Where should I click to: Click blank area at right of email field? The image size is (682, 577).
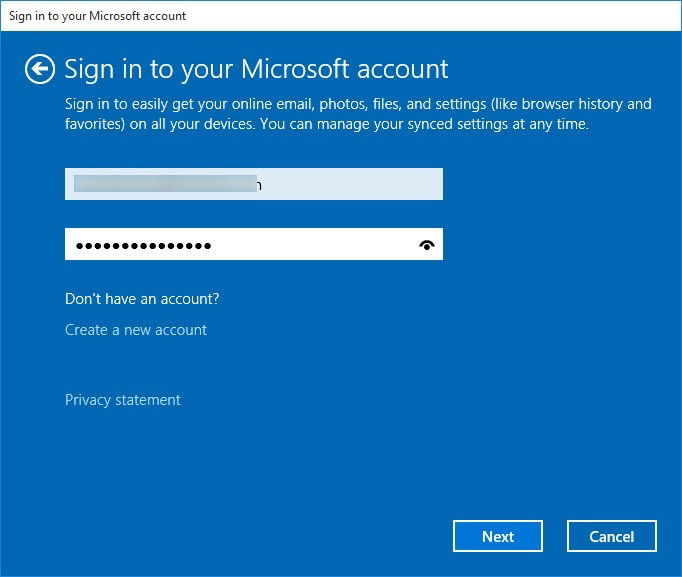coord(352,184)
